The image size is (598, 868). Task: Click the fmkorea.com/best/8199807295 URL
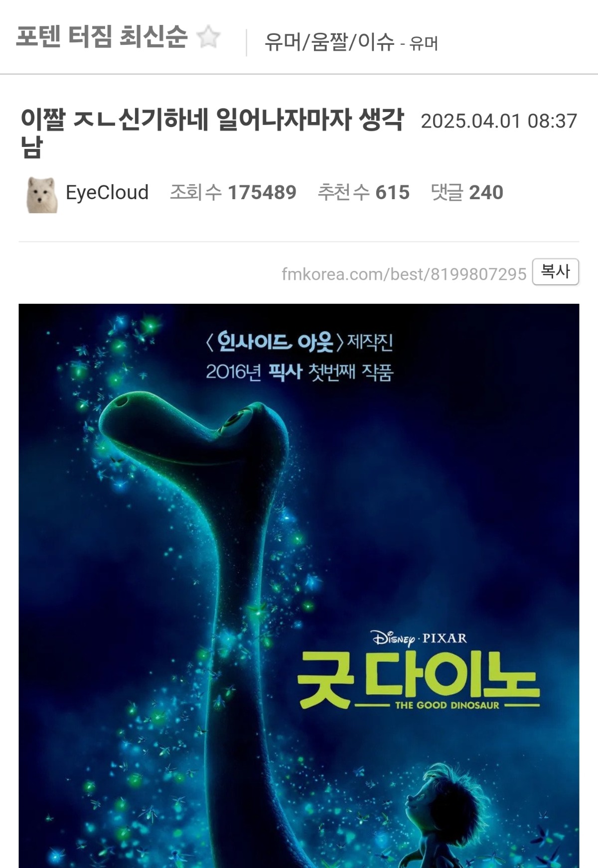[x=404, y=274]
